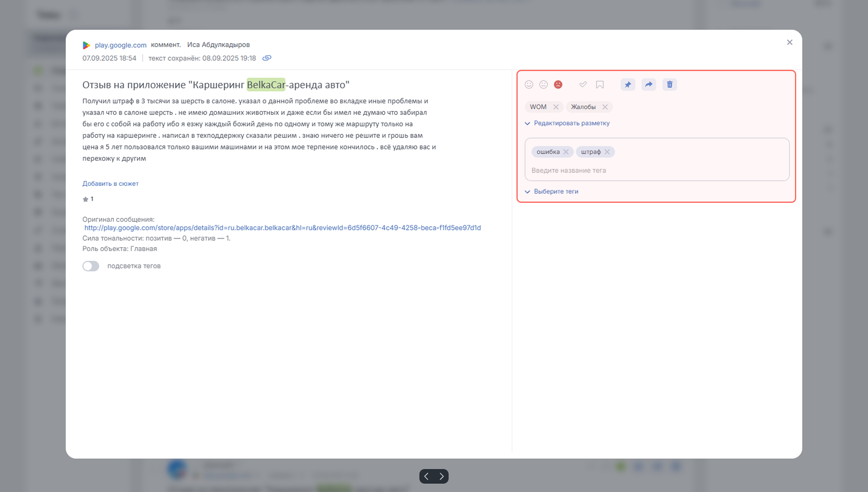Copy link via chain icon near saved date
Viewport: 868px width, 492px height.
[267, 58]
